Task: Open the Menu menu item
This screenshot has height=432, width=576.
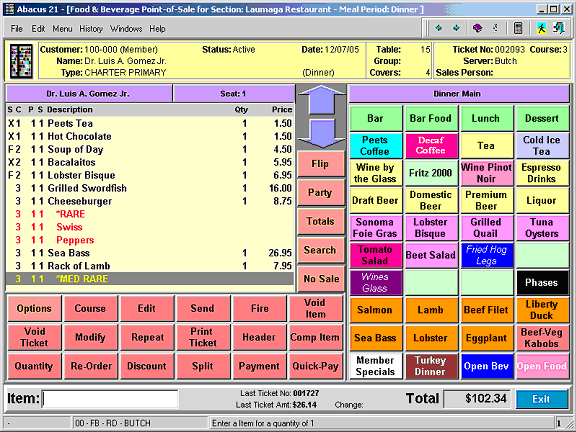Action: (62, 29)
